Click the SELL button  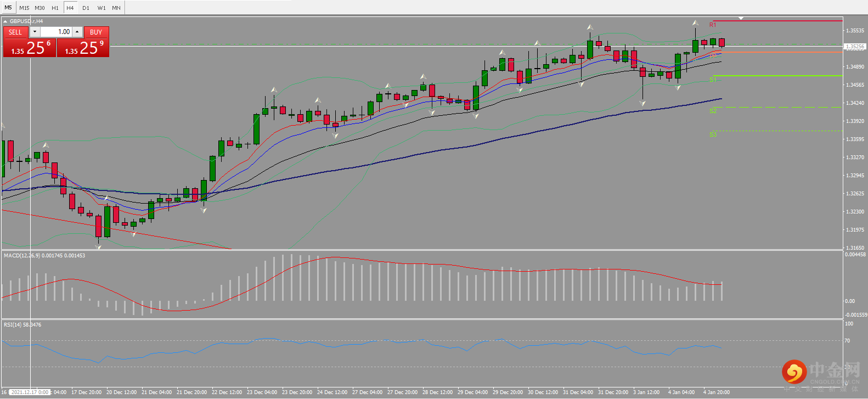(x=15, y=32)
